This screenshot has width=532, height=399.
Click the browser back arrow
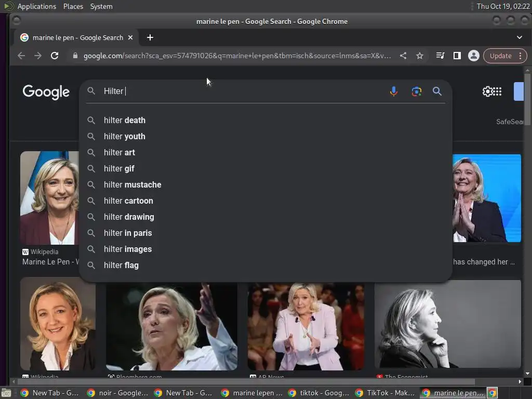pyautogui.click(x=21, y=56)
